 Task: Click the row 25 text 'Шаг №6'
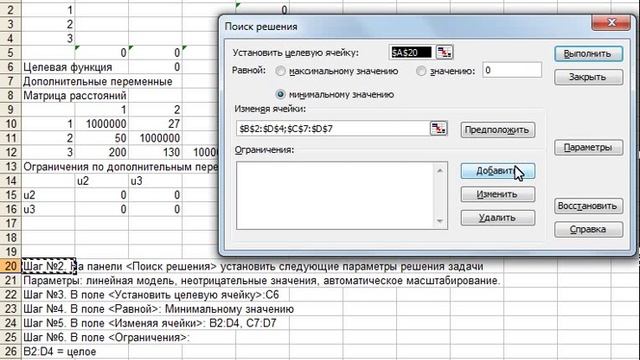tap(106, 338)
